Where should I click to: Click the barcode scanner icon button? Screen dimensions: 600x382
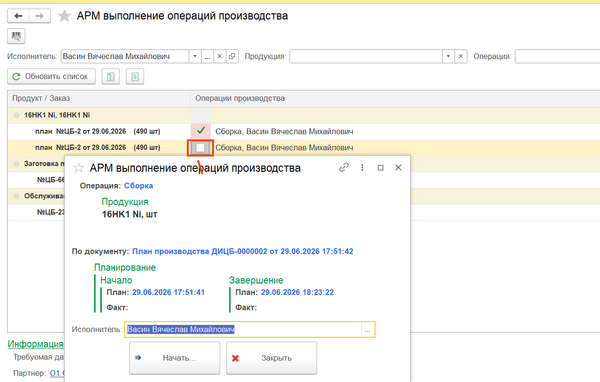click(x=16, y=36)
